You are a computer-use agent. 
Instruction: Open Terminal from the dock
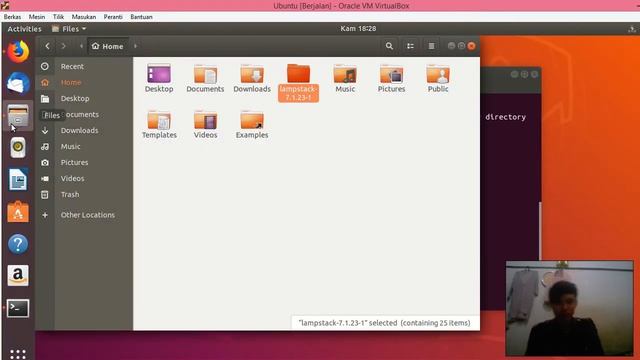click(x=18, y=308)
